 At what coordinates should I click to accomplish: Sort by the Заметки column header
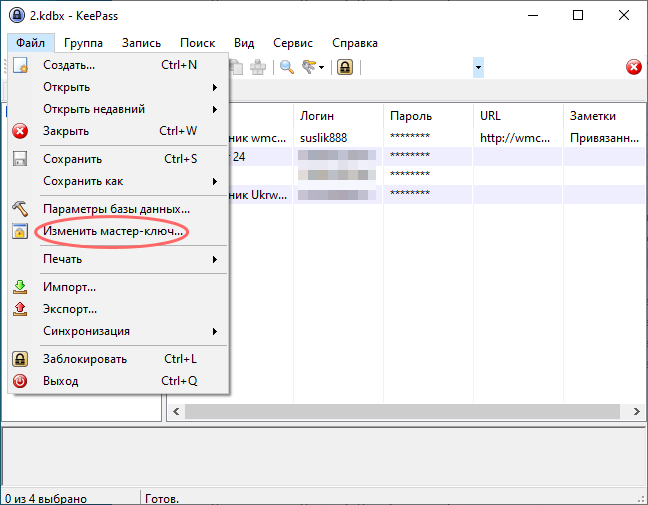(604, 116)
